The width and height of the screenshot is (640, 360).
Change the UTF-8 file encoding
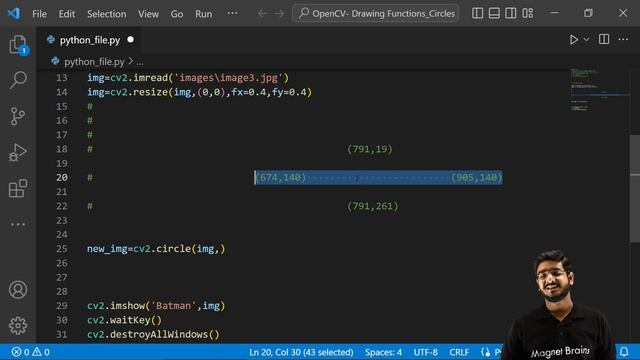[x=425, y=352]
